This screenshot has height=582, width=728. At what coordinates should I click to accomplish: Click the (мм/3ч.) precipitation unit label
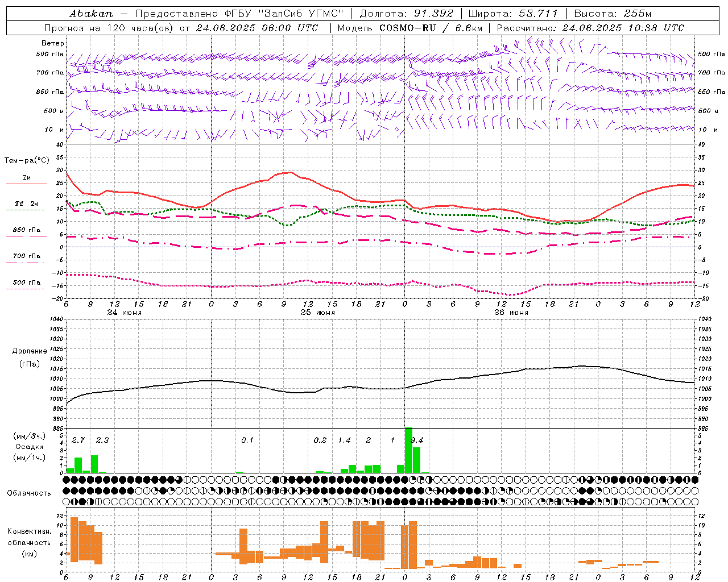click(x=29, y=436)
